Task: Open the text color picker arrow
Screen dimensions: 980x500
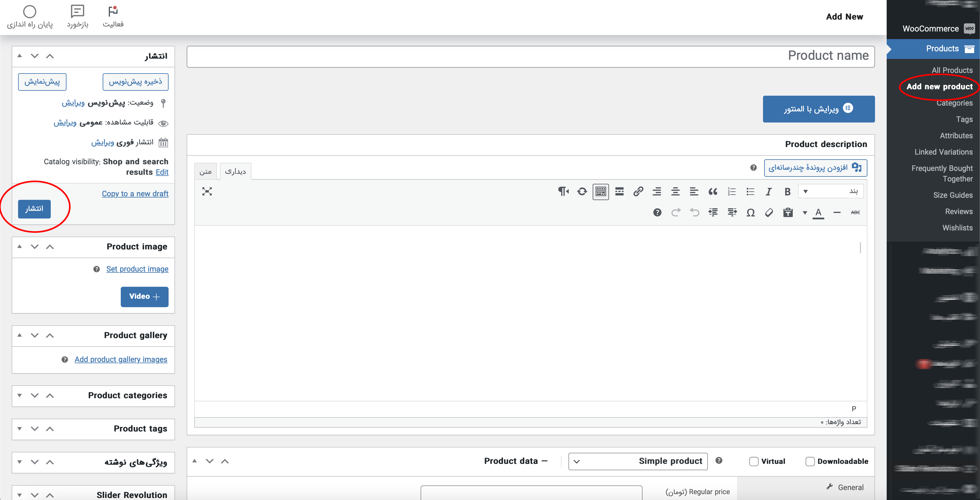Action: (x=805, y=213)
